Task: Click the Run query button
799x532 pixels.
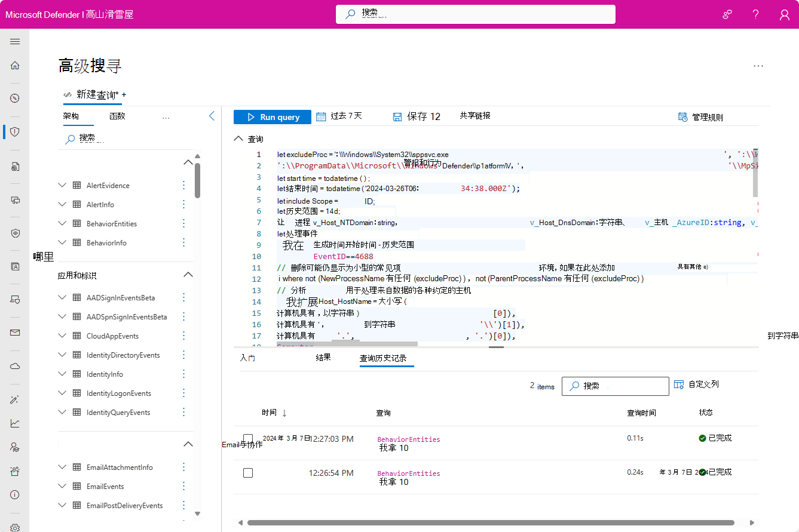Action: click(272, 116)
